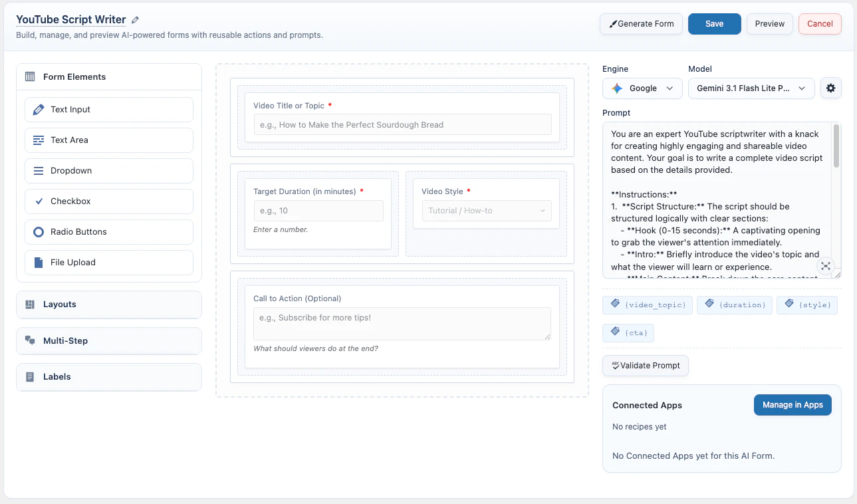Open model settings with the gear icon
The width and height of the screenshot is (857, 504).
pyautogui.click(x=830, y=87)
